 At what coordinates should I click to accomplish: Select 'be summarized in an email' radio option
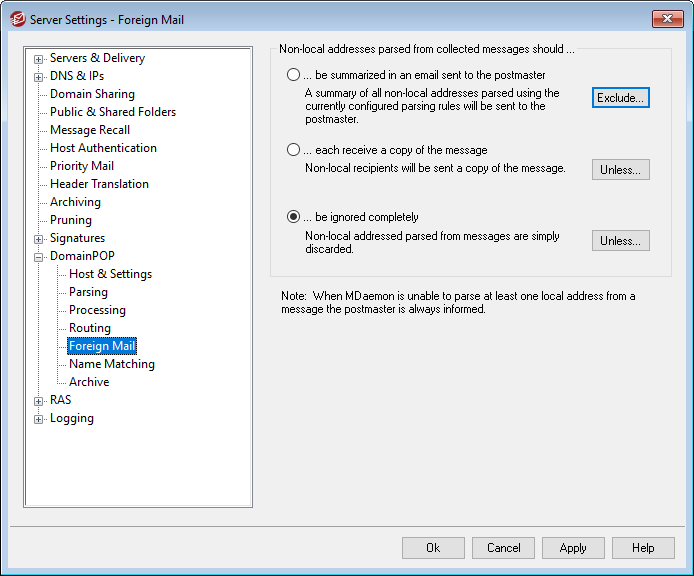[293, 75]
